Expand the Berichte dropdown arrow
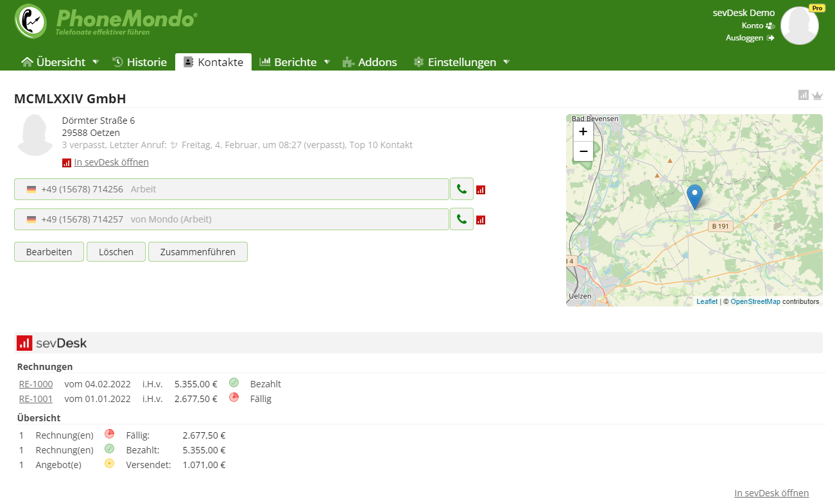This screenshot has height=504, width=835. tap(327, 62)
